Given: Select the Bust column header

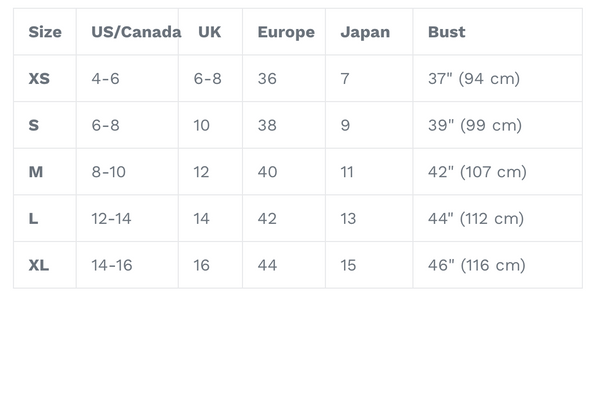Looking at the screenshot, I should click(x=447, y=32).
